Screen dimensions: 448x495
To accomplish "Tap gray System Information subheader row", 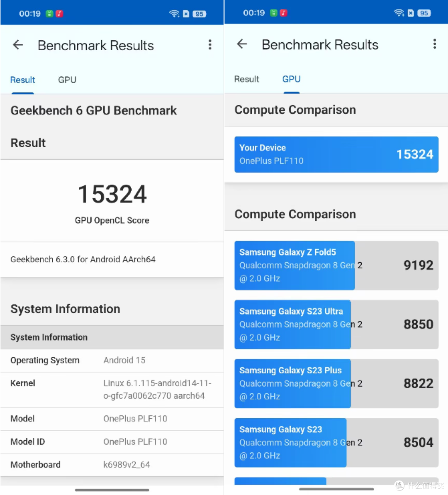I will [112, 337].
